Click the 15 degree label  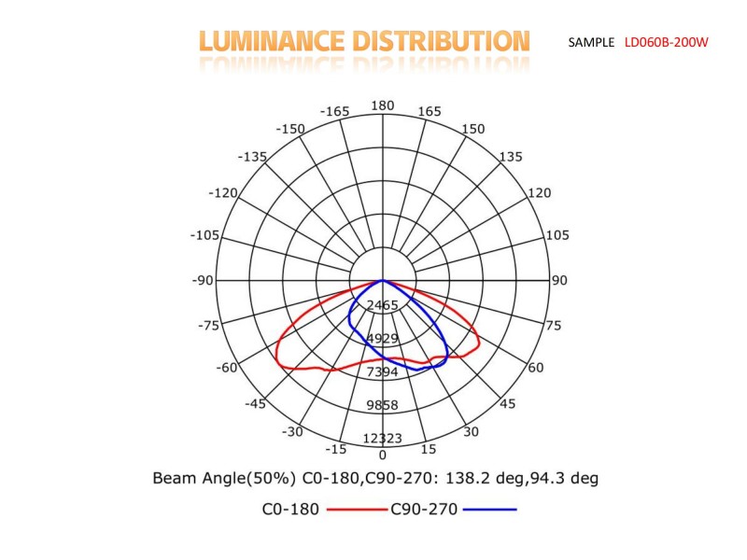(x=428, y=449)
